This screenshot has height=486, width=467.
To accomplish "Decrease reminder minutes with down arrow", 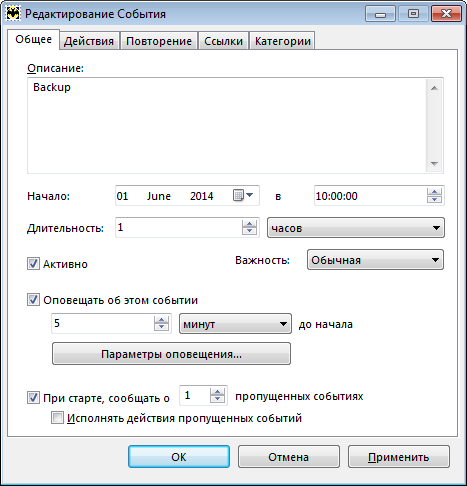I will pos(161,327).
